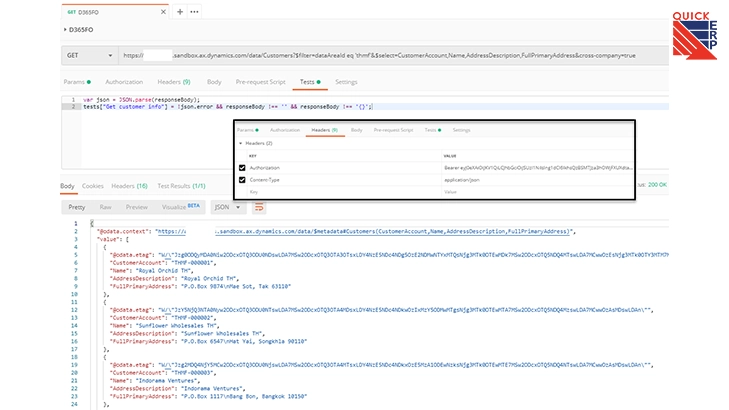
Task: Open the response Cookies tab
Action: coord(93,186)
